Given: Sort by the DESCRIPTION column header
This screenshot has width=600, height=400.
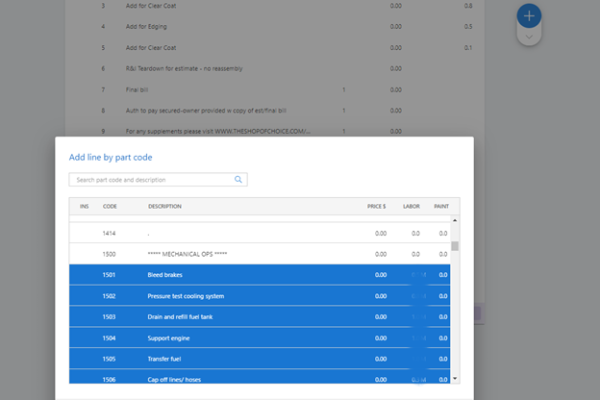Looking at the screenshot, I should click(165, 206).
